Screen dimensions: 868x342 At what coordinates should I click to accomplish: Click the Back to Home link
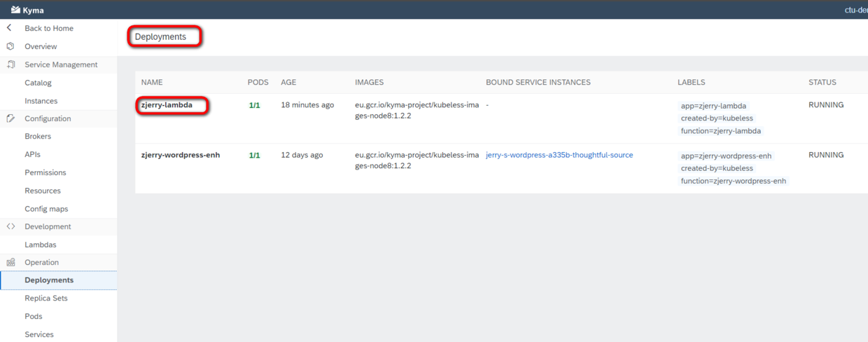point(49,28)
